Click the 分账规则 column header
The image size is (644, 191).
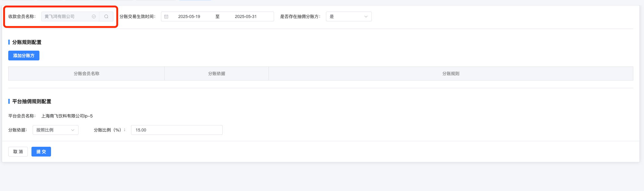pyautogui.click(x=451, y=74)
